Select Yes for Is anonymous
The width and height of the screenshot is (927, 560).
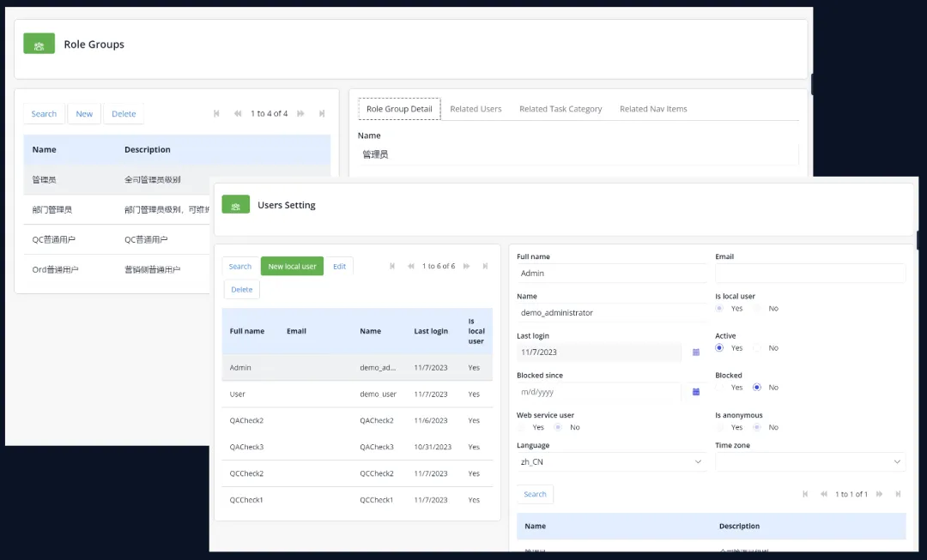coord(719,427)
